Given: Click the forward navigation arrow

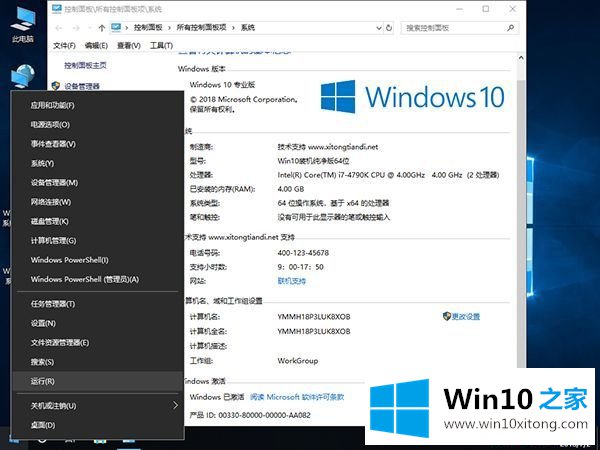Looking at the screenshot, I should click(76, 28).
